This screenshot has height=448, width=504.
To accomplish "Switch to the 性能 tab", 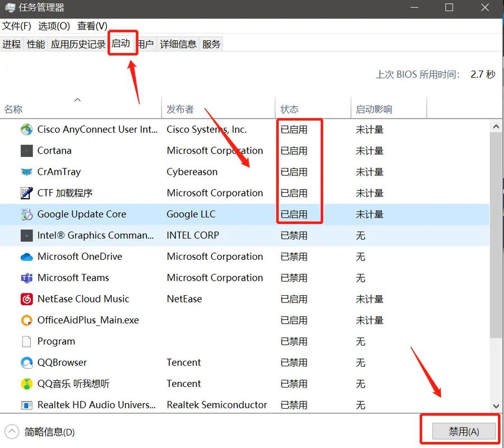I will click(35, 44).
